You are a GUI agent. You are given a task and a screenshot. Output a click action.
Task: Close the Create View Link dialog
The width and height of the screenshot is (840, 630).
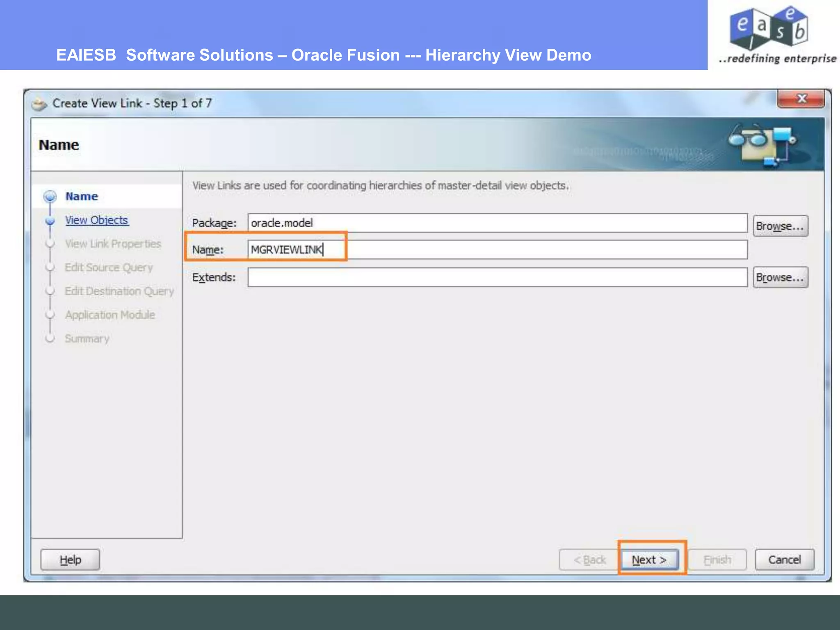[x=801, y=98]
